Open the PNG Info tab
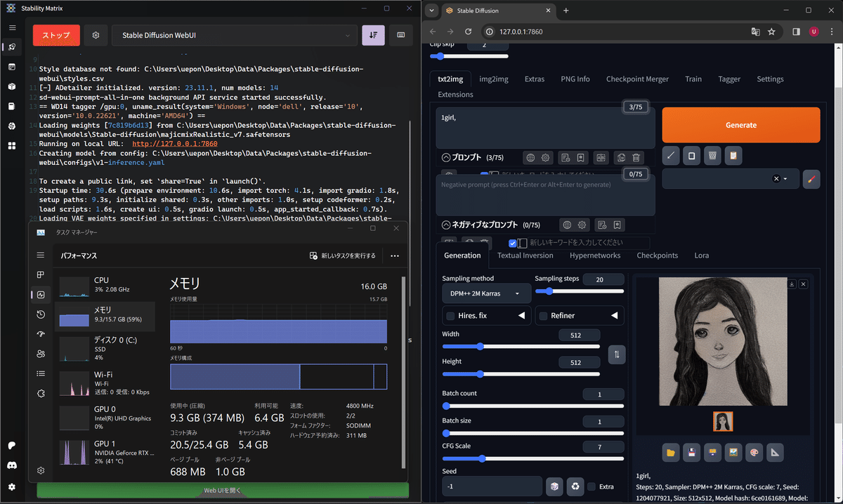 click(x=575, y=79)
